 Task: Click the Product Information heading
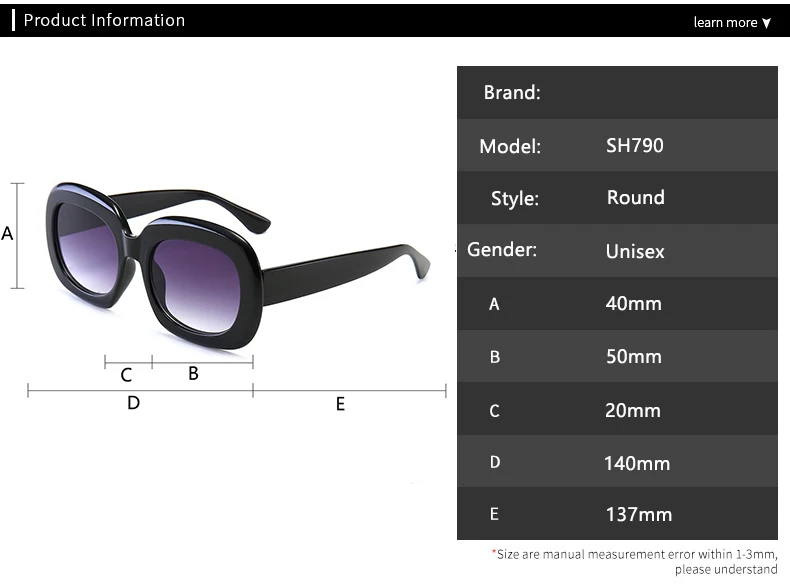click(104, 20)
